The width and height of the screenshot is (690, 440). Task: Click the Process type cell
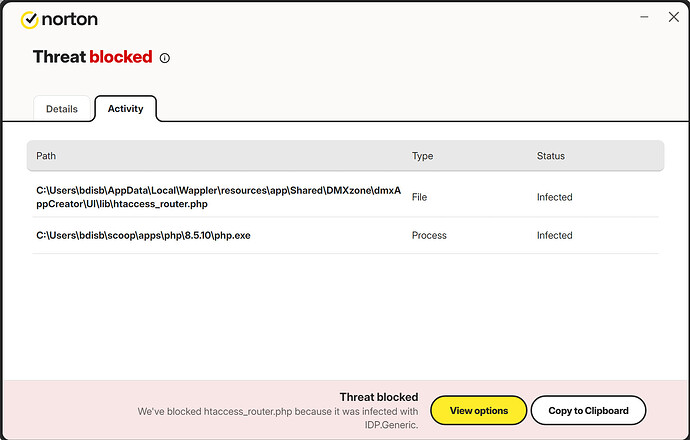429,235
